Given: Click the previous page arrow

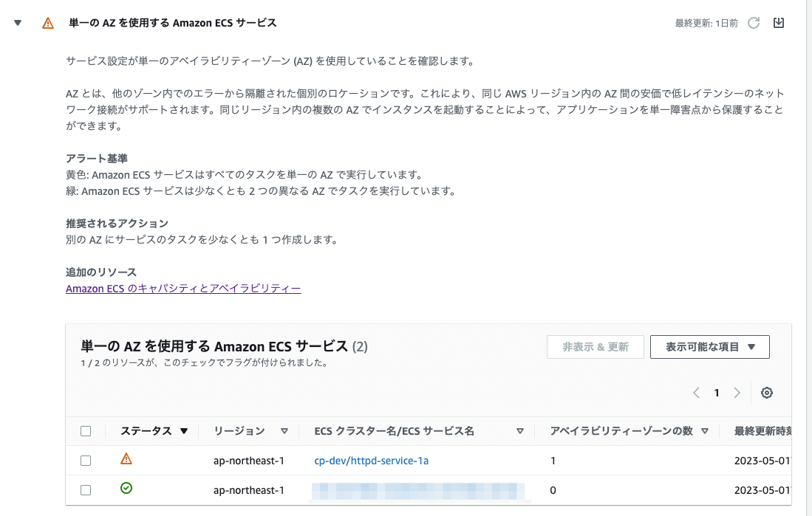Looking at the screenshot, I should pyautogui.click(x=695, y=393).
